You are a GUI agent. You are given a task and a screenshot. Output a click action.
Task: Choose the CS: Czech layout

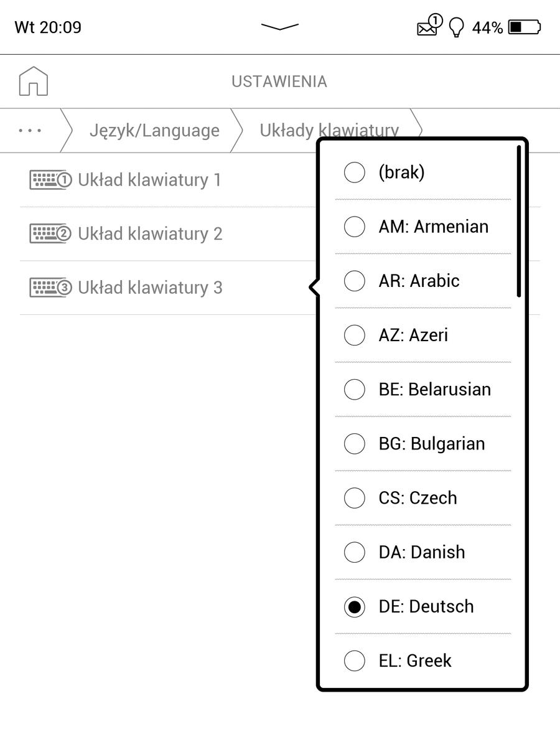click(423, 498)
